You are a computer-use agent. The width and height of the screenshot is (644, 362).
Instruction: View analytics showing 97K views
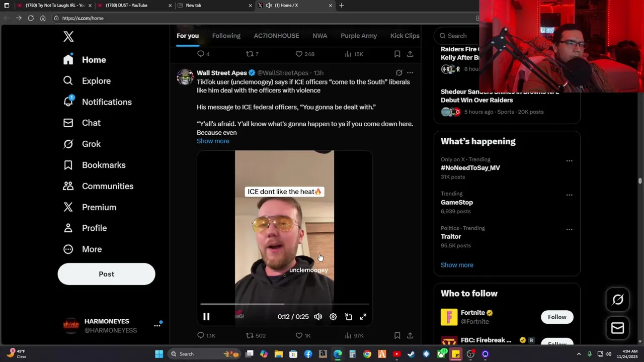pyautogui.click(x=354, y=335)
